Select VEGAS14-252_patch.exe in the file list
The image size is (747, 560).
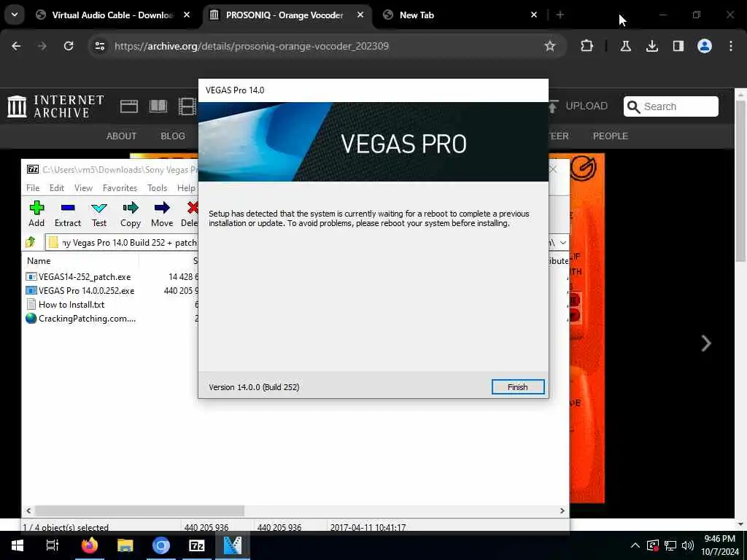[85, 276]
